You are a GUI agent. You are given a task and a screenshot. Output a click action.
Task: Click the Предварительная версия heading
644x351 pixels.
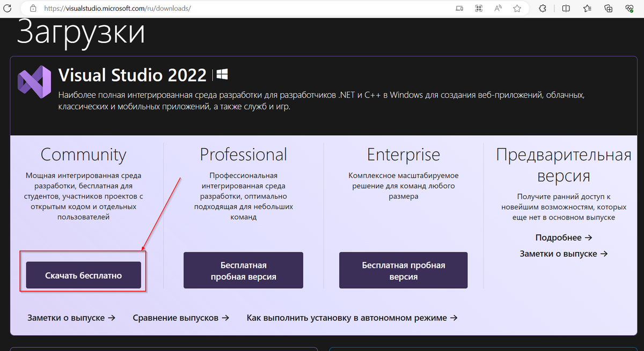(x=563, y=165)
